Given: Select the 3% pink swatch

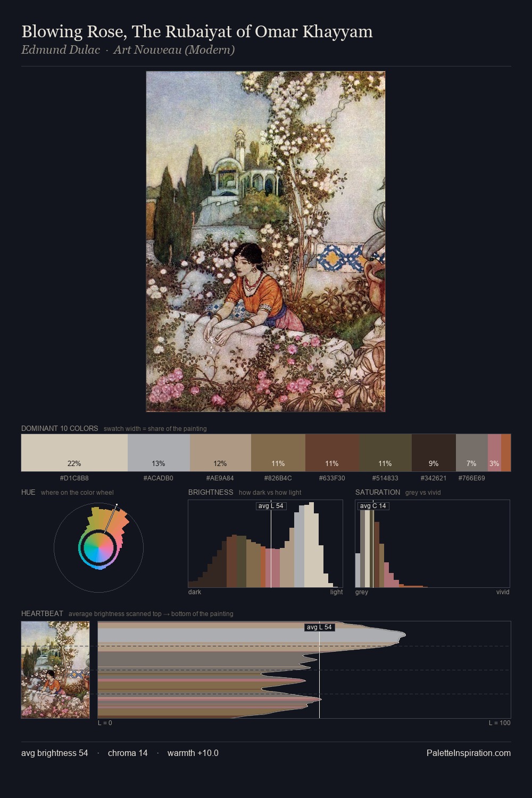Looking at the screenshot, I should tap(494, 453).
